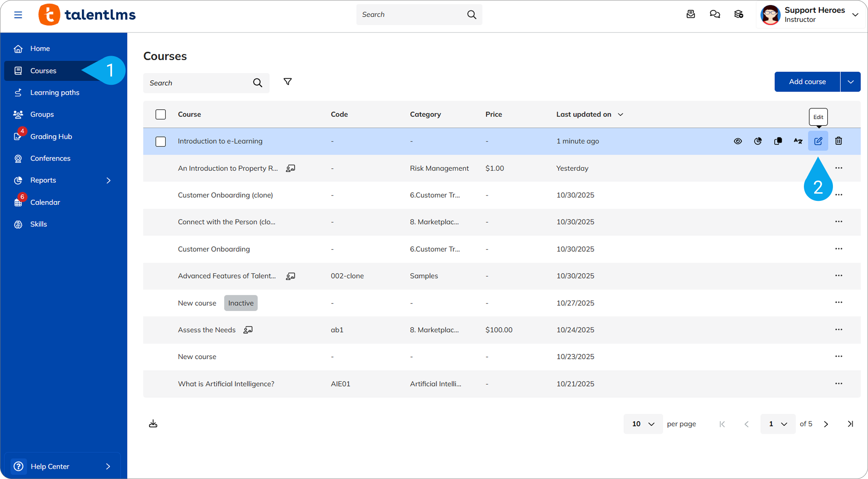Expand the Reports submenu chevron in sidebar
Screen dimensions: 868x479
coord(109,180)
